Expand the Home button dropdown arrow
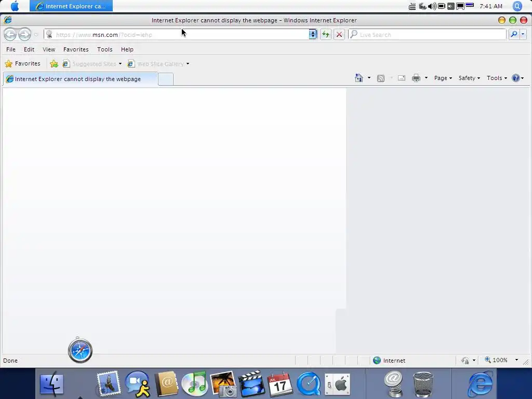 (369, 78)
